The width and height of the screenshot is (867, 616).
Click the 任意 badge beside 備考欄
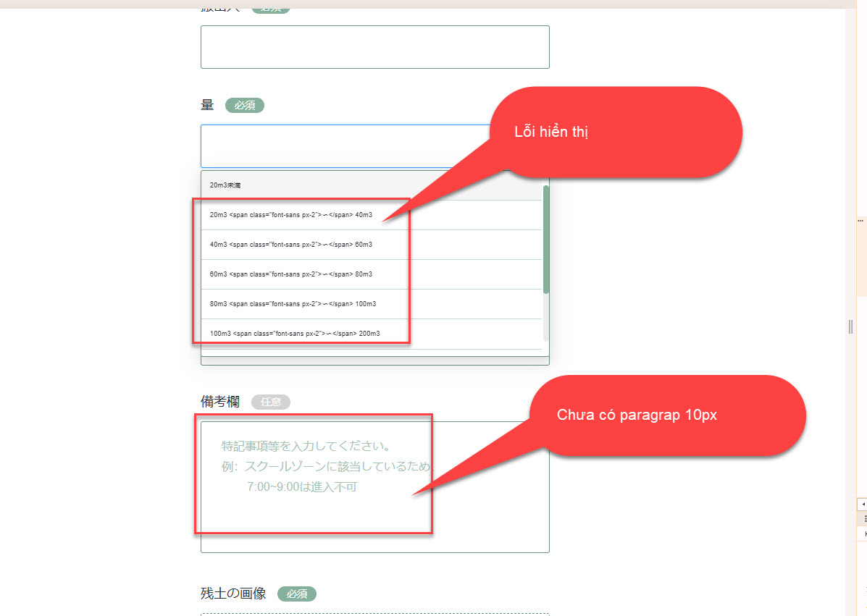pos(271,402)
